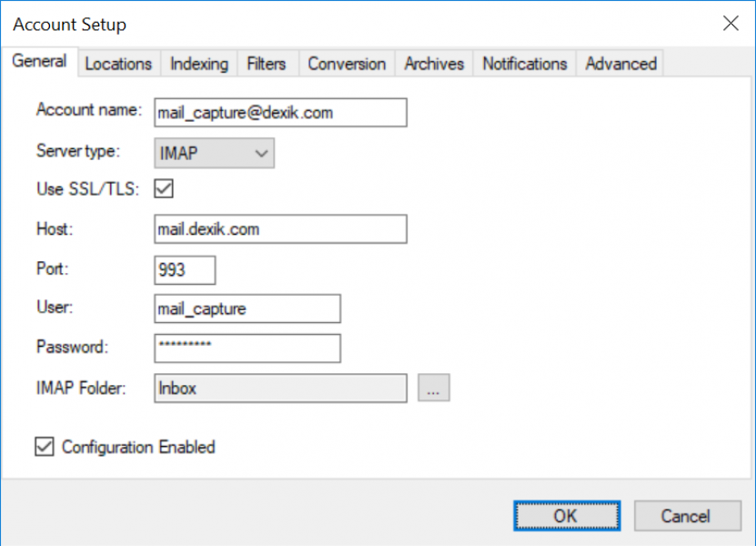Switch to the Filters tab
The height and width of the screenshot is (546, 756).
click(266, 64)
